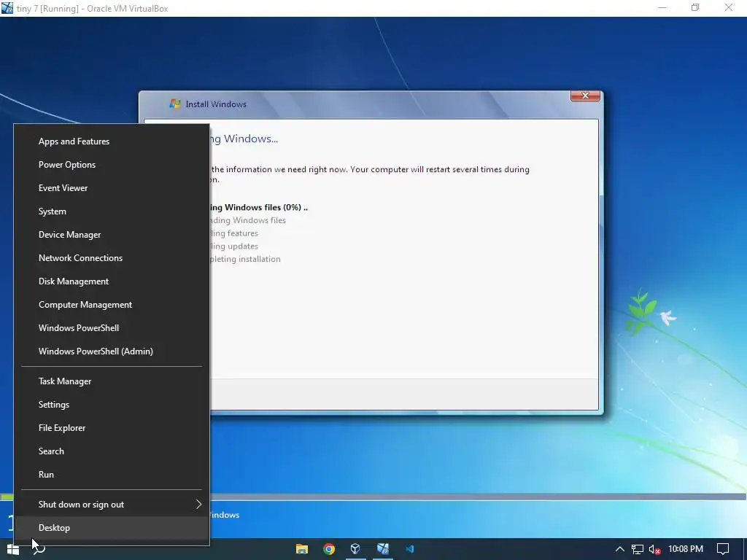Open the Run dialog entry
The image size is (747, 560).
point(112,475)
